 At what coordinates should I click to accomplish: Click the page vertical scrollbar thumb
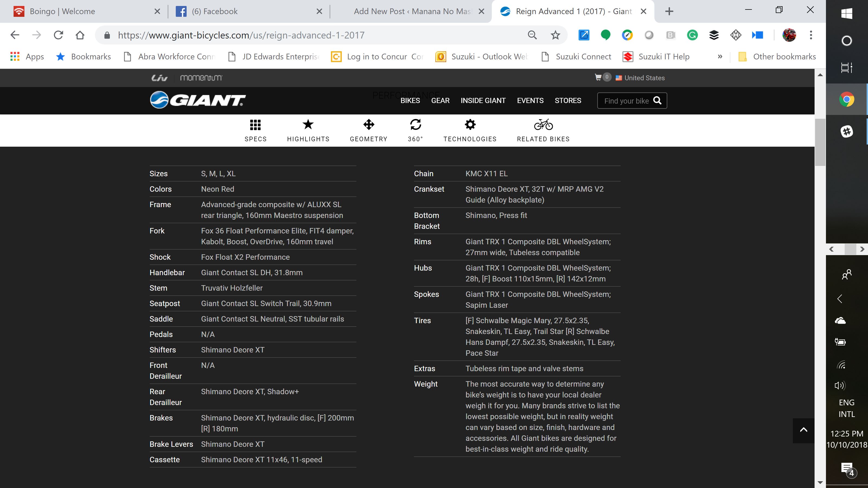click(820, 142)
